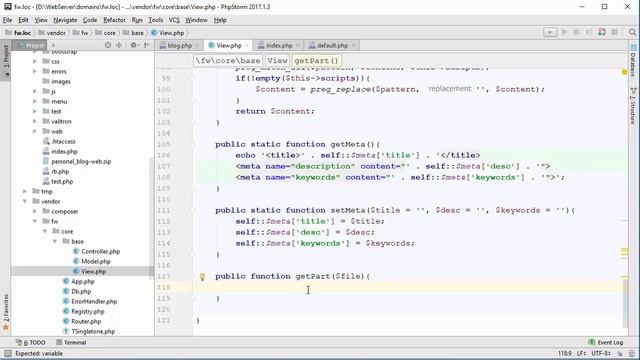This screenshot has width=640, height=360.
Task: Click the \fw\core\base namespace breadcrumb
Action: tap(228, 61)
